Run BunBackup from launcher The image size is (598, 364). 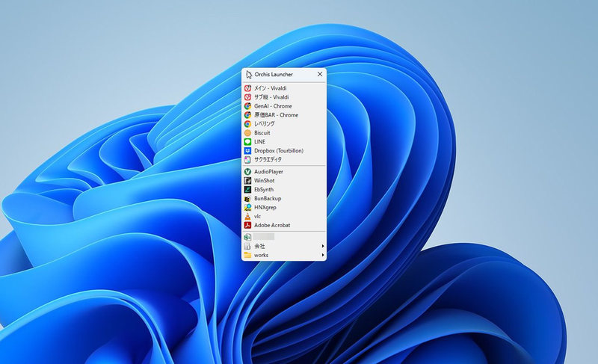click(267, 199)
